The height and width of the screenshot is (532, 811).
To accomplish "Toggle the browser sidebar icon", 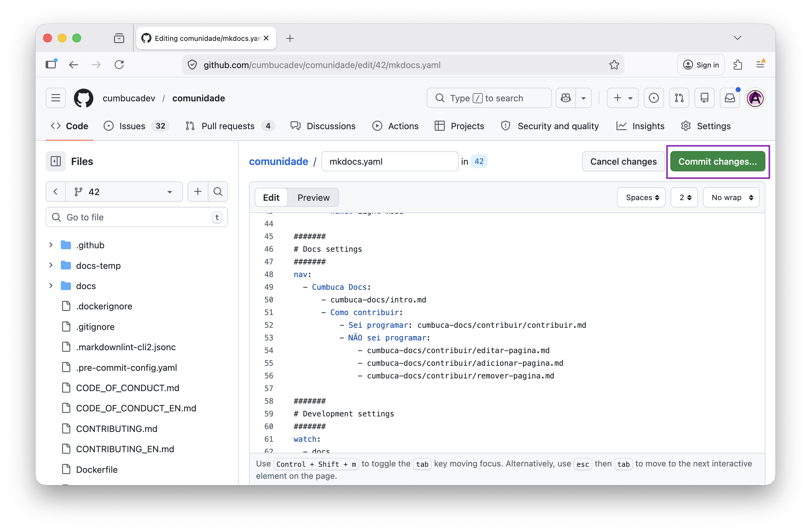I will click(51, 65).
